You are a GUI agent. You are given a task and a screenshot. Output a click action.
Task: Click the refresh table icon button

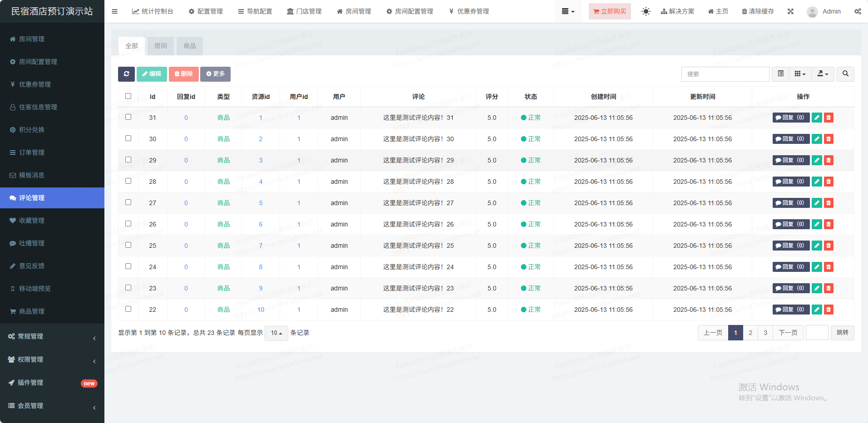point(126,74)
